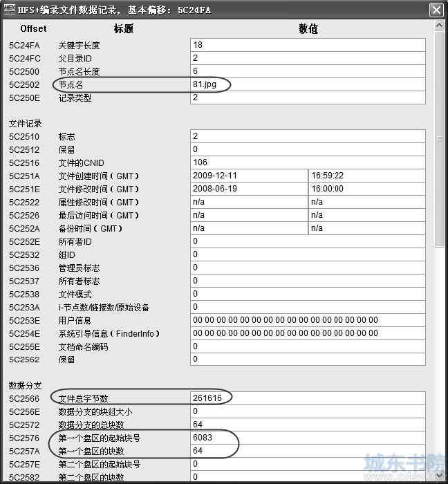Click the 备份时间 time field
Screen dimensions: 448x484
pyautogui.click(x=367, y=228)
